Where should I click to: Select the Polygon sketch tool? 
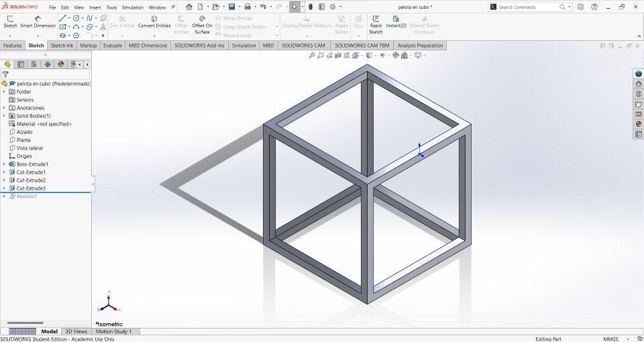pos(76,36)
